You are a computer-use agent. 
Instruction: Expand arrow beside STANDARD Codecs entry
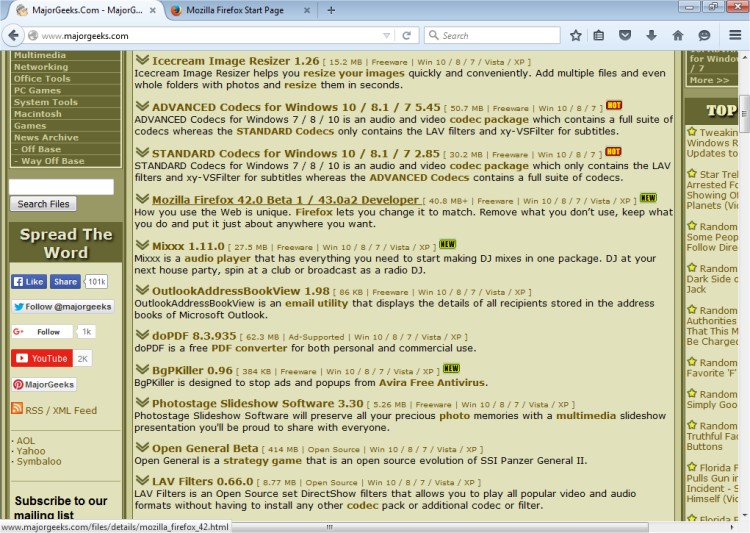tap(142, 152)
